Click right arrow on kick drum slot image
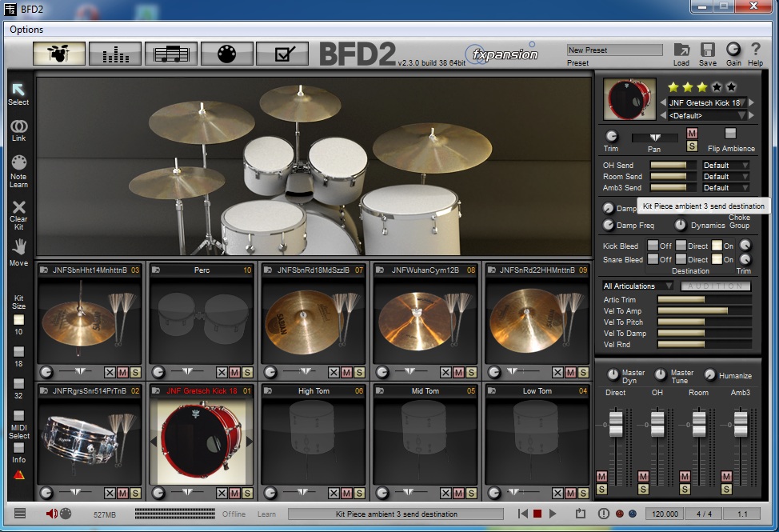 [x=249, y=441]
